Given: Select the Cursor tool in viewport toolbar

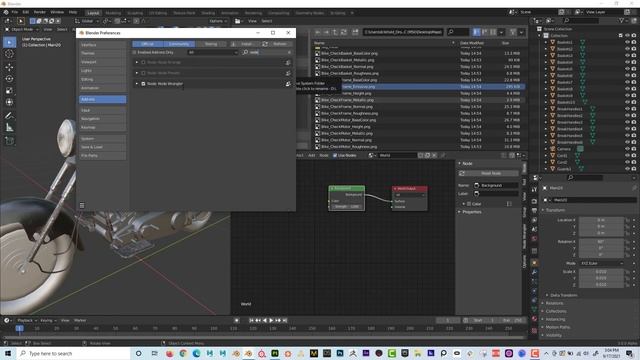Looking at the screenshot, I should [9, 54].
